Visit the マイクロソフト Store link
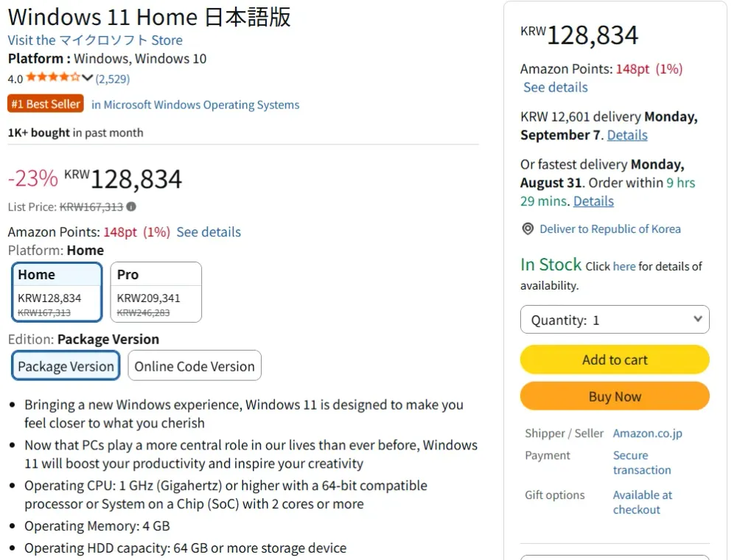Screen dimensions: 737x560 95,41
